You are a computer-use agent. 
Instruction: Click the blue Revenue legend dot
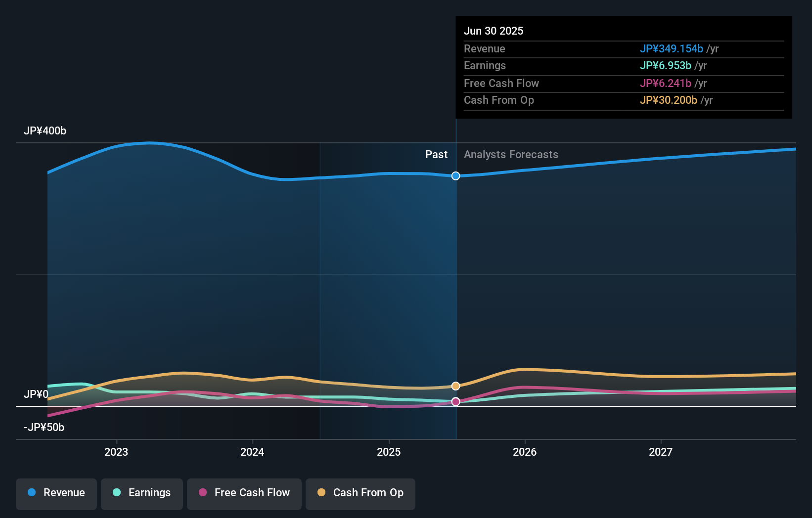click(x=32, y=493)
